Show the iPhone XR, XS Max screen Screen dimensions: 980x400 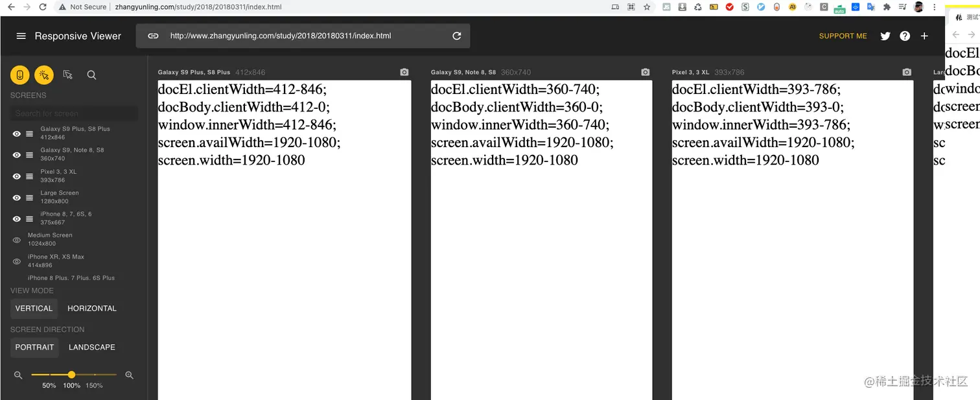pos(17,261)
